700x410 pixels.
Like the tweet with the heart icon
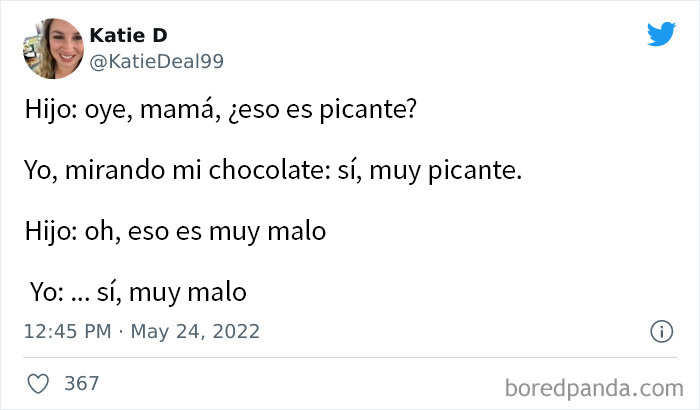38,384
